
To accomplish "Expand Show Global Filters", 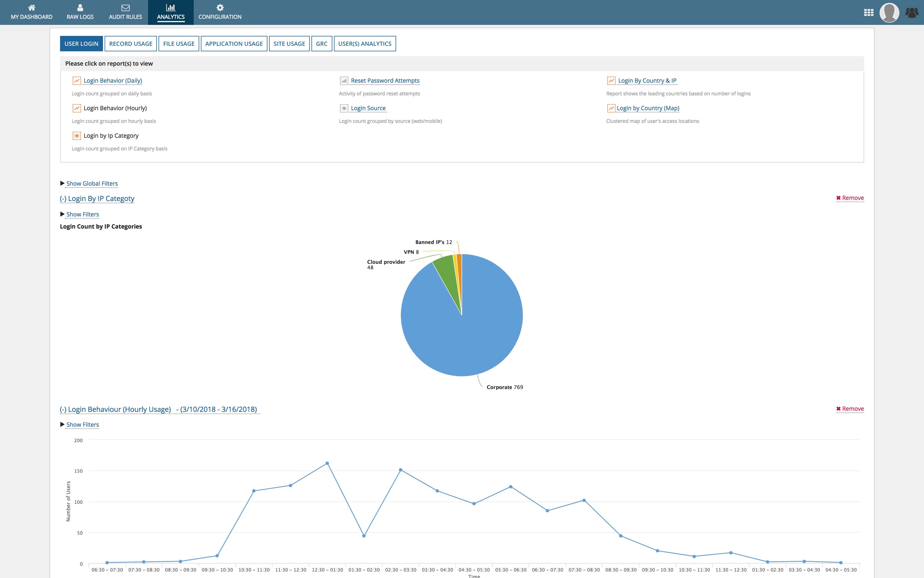I will 92,184.
